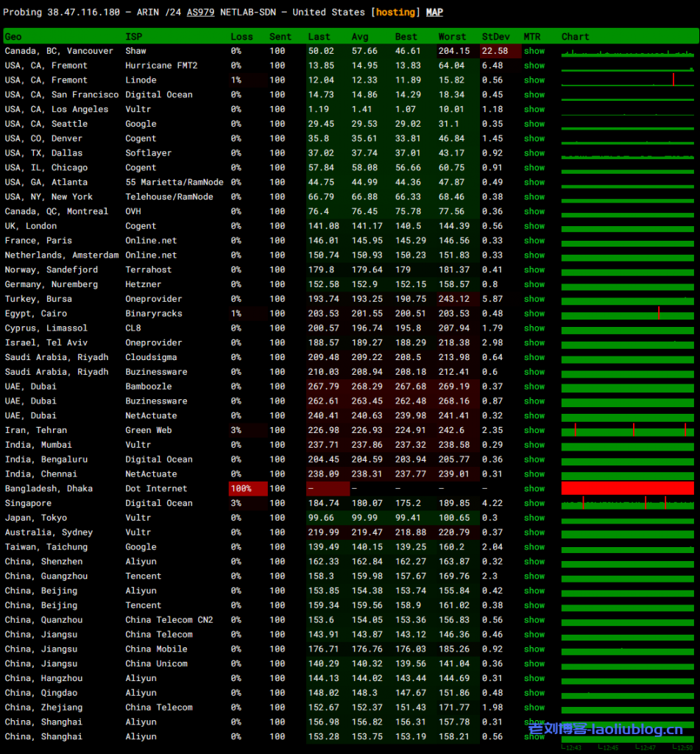Show MTR for Egypt Cairo row
Image resolution: width=700 pixels, height=754 pixels.
click(x=534, y=314)
